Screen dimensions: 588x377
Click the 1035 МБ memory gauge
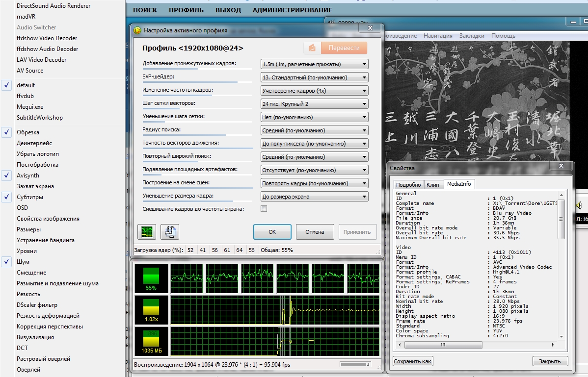(151, 341)
